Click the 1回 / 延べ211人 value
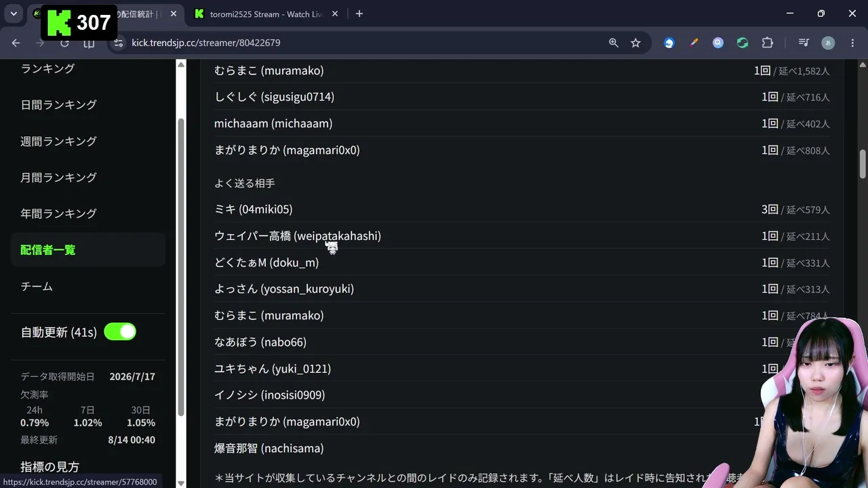 pos(795,236)
